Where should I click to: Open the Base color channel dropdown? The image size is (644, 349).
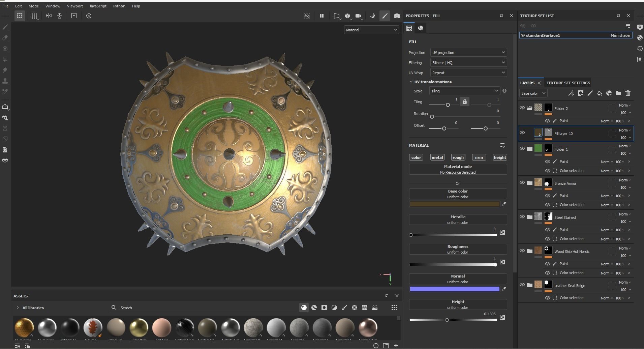(x=533, y=93)
